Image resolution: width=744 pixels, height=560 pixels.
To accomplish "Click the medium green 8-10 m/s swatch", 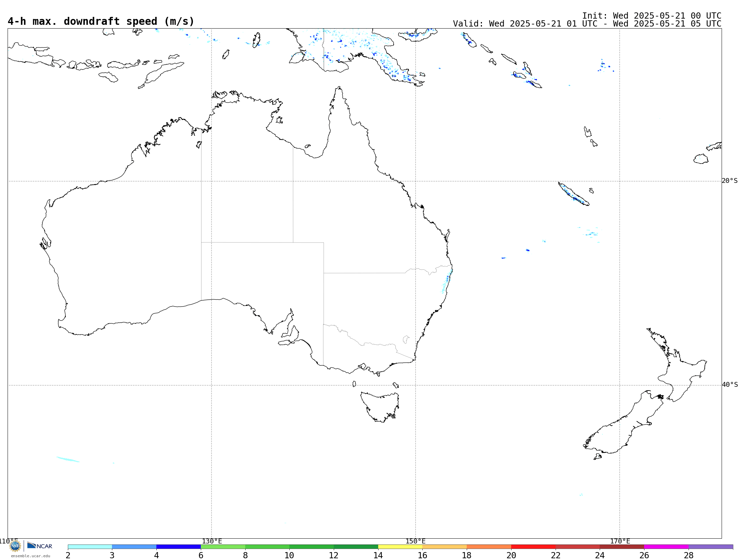I will [267, 547].
